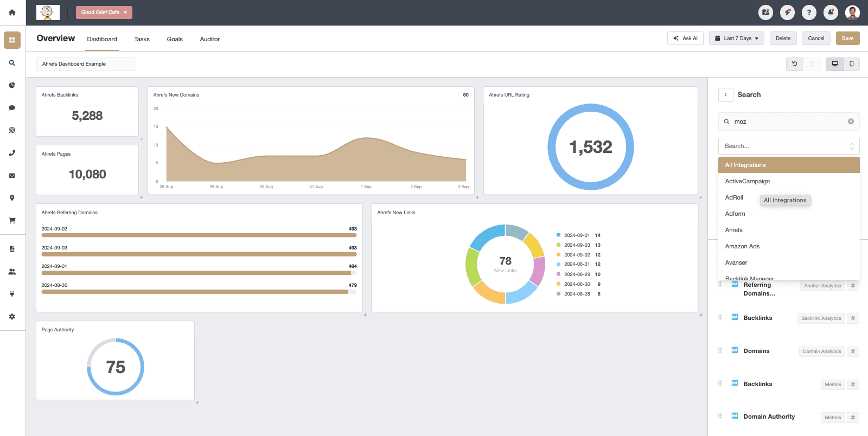Click the blue 2024-09-01 legend dot
Screen dimensions: 868x436
(x=558, y=235)
